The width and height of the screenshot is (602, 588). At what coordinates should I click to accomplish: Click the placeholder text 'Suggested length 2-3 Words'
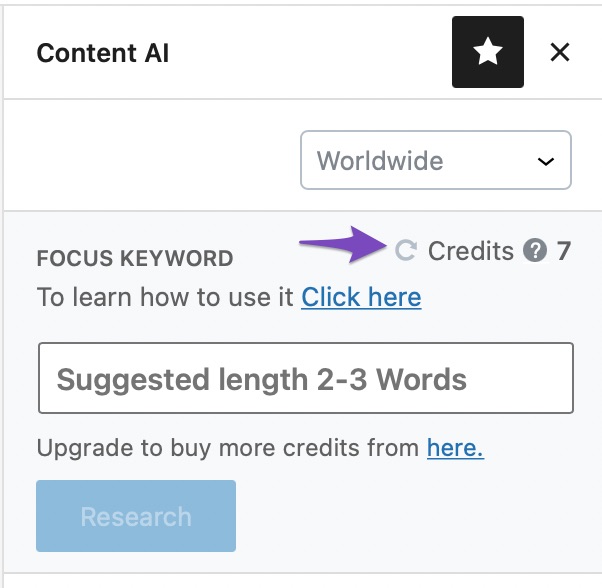tap(261, 380)
